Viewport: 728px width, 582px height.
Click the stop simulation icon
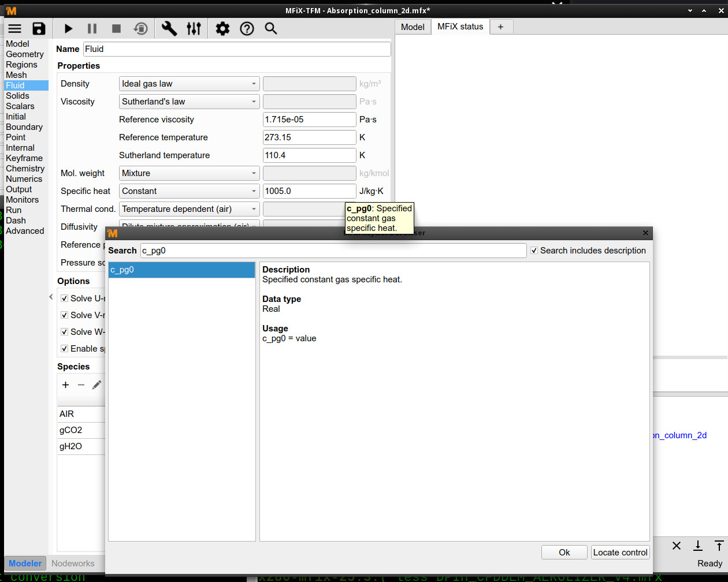coord(116,29)
